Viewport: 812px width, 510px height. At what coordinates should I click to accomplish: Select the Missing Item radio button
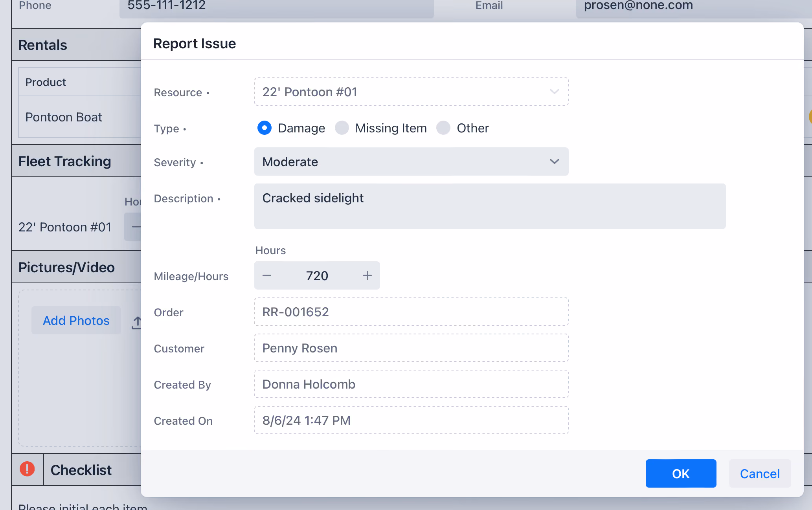coord(342,128)
